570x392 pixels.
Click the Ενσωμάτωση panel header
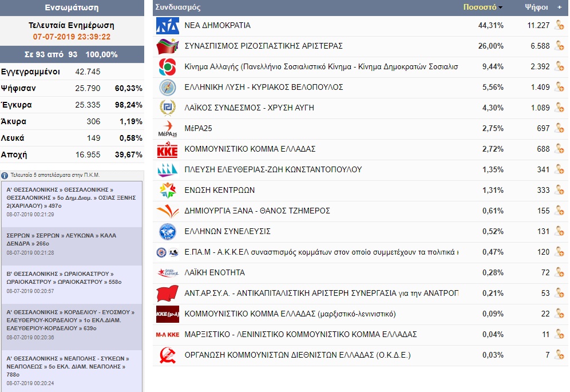[72, 7]
